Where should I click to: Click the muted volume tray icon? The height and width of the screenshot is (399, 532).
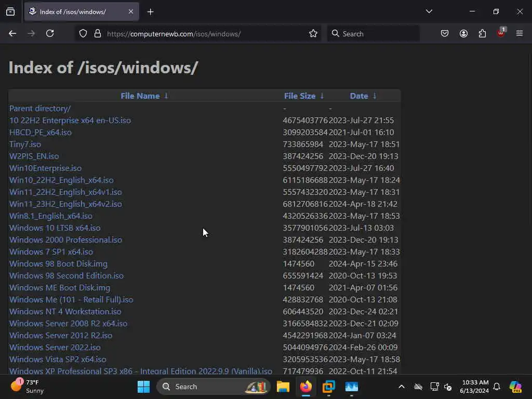click(x=448, y=387)
